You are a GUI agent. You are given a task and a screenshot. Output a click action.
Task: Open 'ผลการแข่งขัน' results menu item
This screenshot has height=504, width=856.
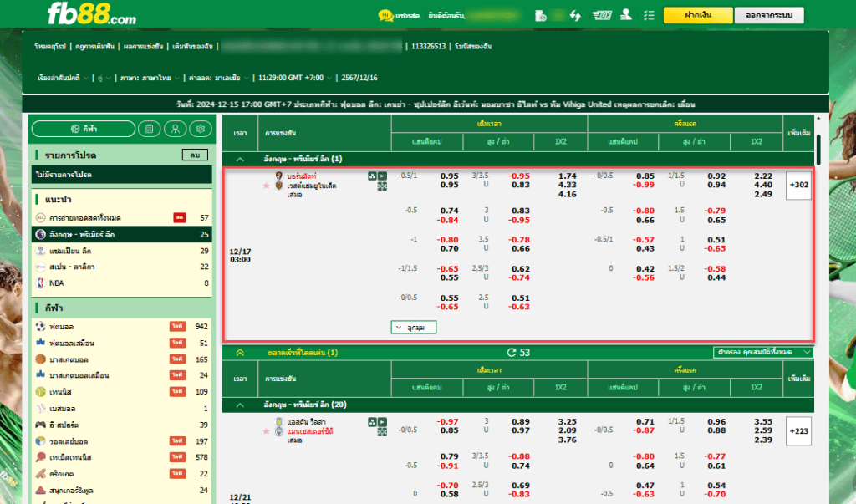click(x=143, y=47)
